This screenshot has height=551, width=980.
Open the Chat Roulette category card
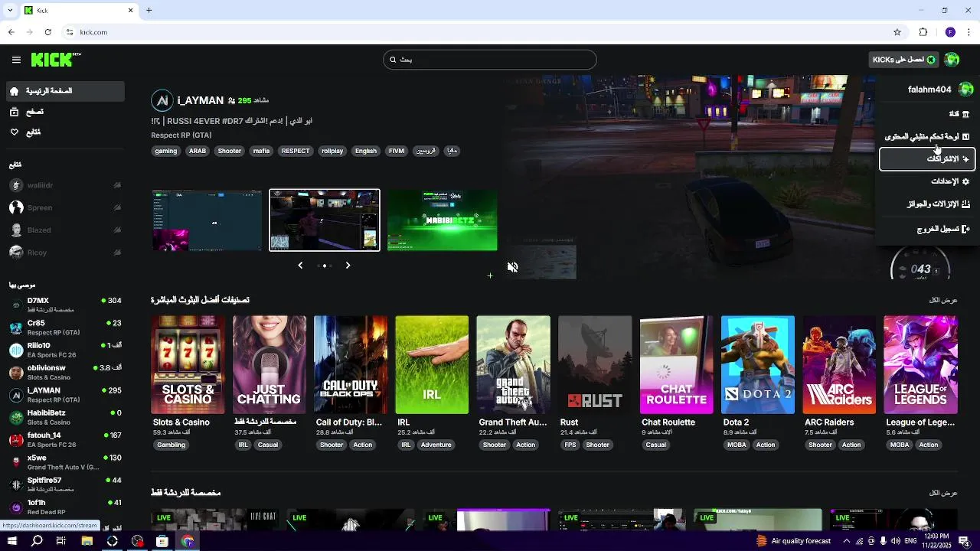click(676, 365)
